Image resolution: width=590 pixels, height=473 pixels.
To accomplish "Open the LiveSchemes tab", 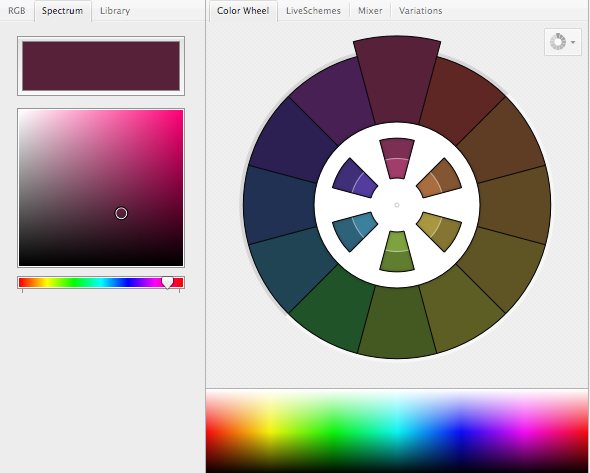I will pyautogui.click(x=313, y=11).
